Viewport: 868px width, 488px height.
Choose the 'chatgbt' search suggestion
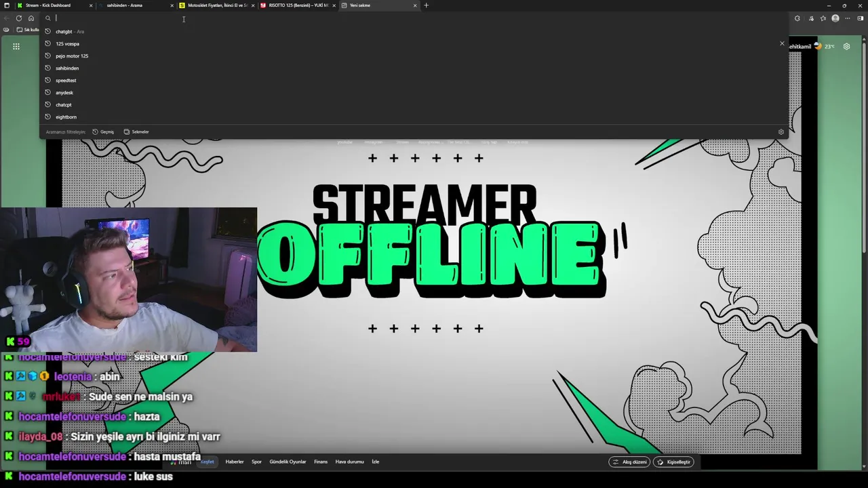[414, 31]
